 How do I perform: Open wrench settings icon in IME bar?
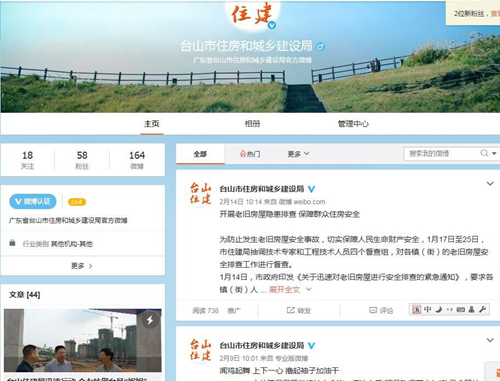tap(482, 310)
